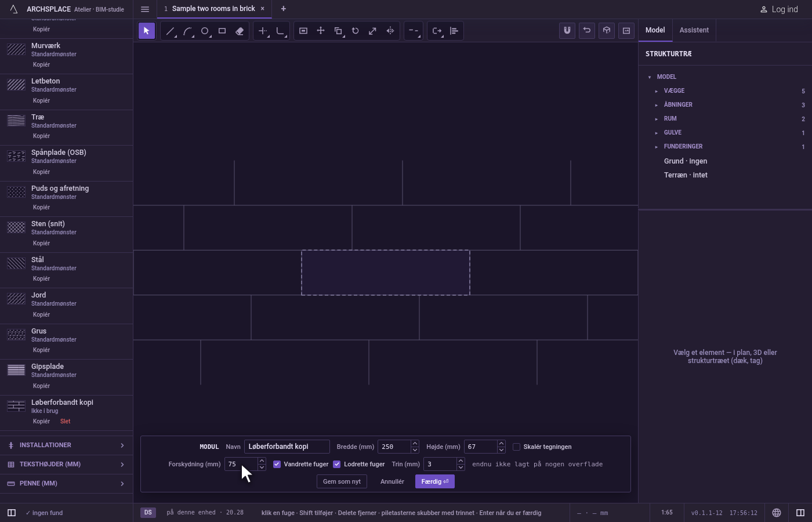812x522 pixels.
Task: Select the mirror tool
Action: point(390,31)
